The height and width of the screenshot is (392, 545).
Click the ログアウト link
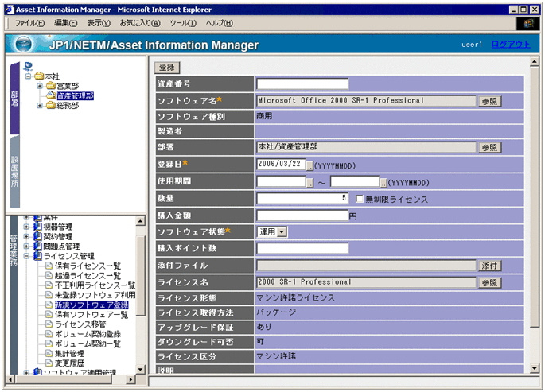click(x=510, y=45)
